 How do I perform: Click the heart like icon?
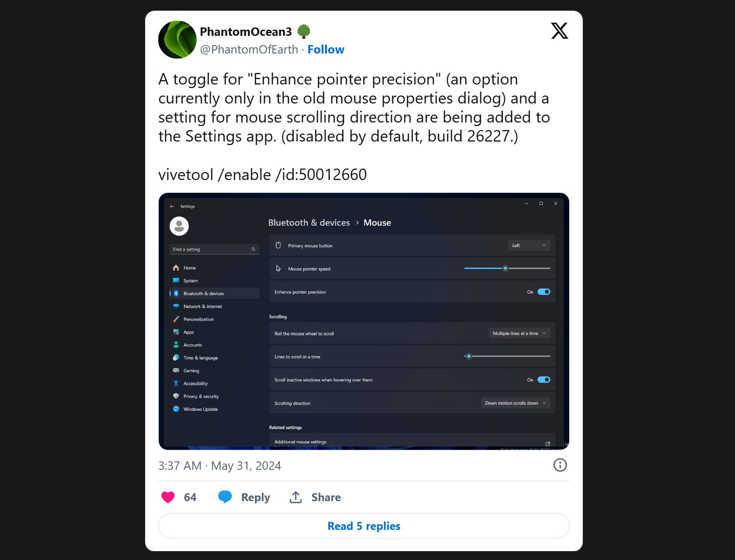pyautogui.click(x=168, y=497)
